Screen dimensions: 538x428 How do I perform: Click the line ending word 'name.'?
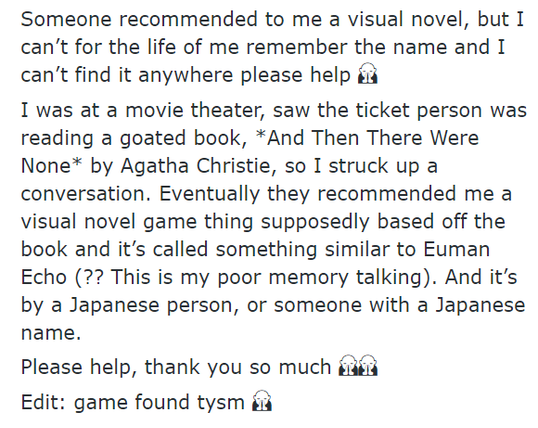tap(51, 333)
